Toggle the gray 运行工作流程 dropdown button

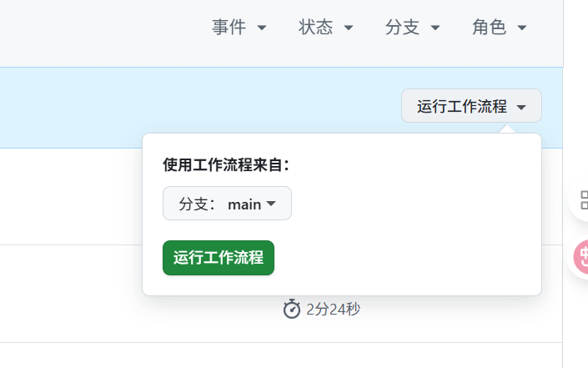point(471,106)
